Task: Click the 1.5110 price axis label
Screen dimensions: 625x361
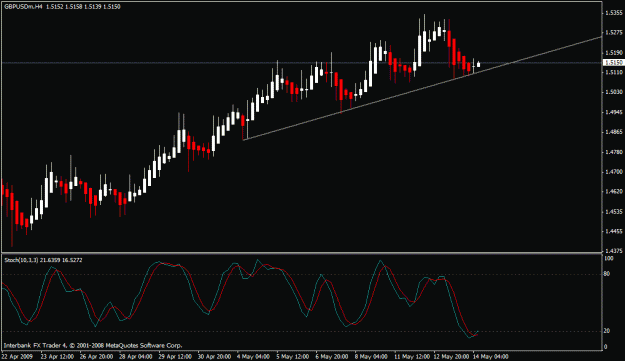Action: point(614,72)
